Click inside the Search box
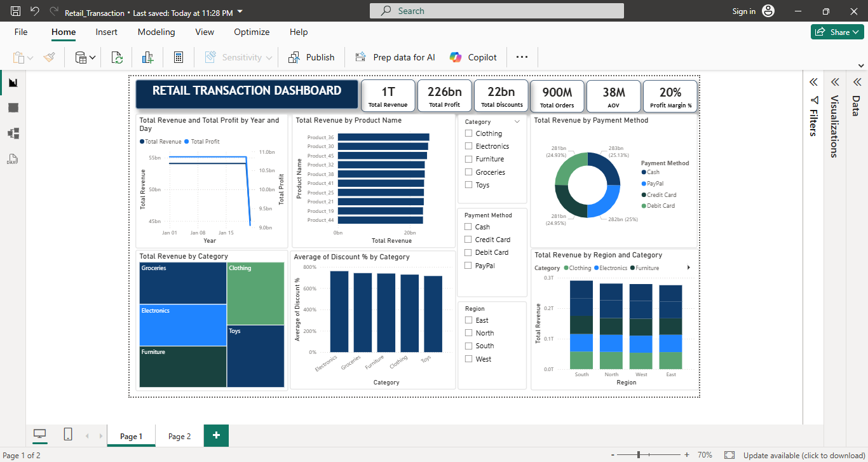868x462 pixels. tap(496, 10)
